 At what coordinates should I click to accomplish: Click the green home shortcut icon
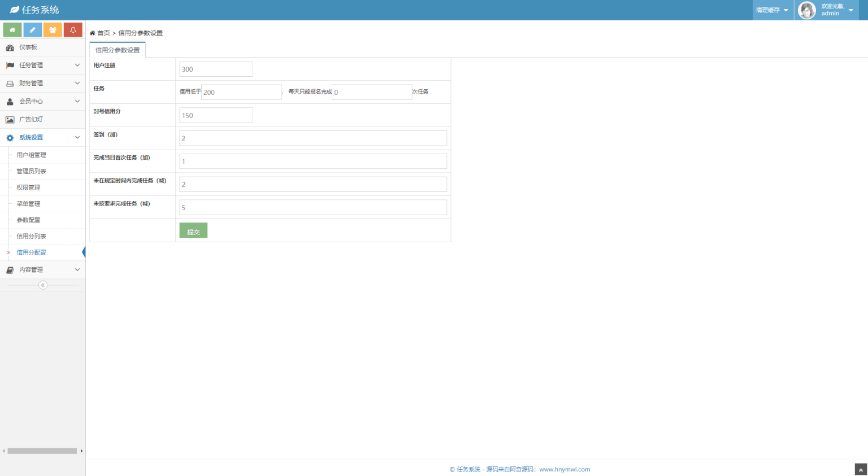12,30
